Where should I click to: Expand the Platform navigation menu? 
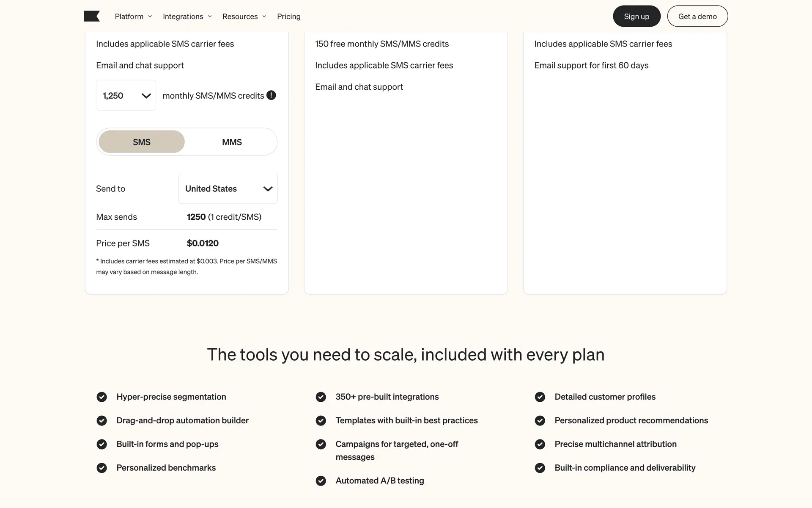(x=133, y=17)
